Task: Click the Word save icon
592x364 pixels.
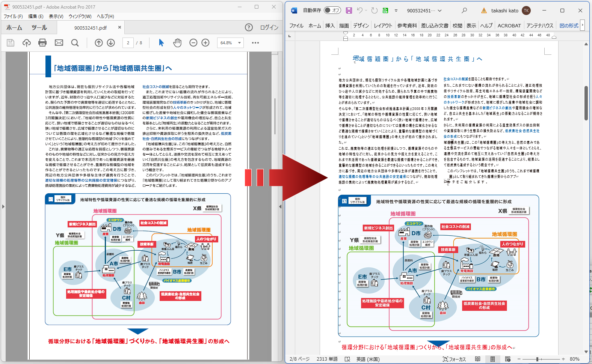Action: point(349,11)
